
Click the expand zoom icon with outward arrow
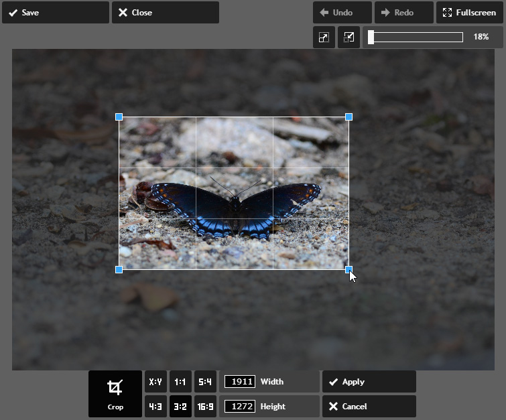(324, 38)
